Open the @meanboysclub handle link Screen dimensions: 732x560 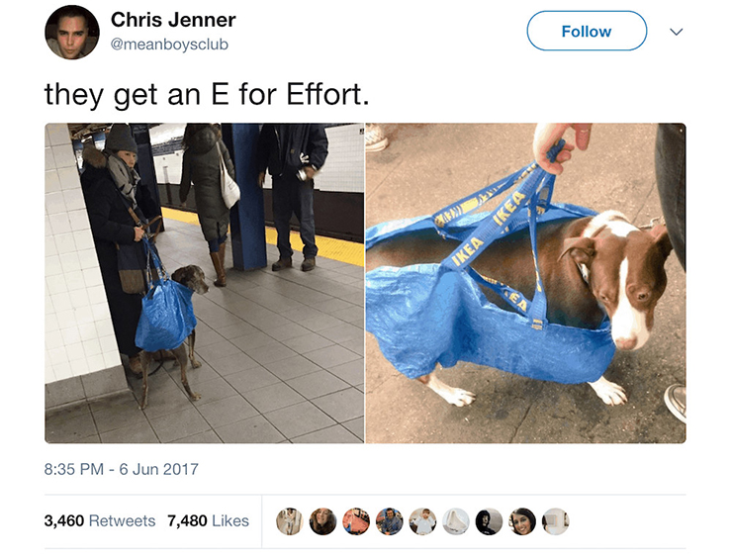point(169,45)
